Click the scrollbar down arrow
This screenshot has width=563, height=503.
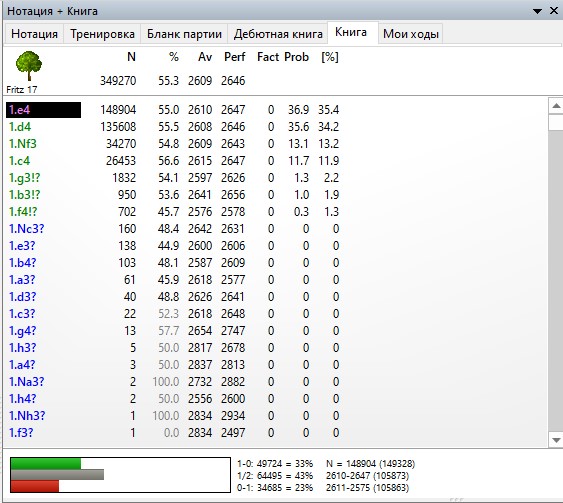[x=556, y=440]
